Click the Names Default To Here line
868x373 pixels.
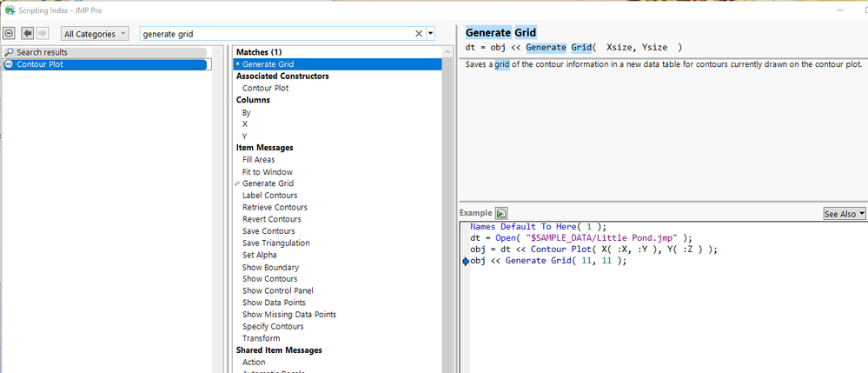click(539, 227)
